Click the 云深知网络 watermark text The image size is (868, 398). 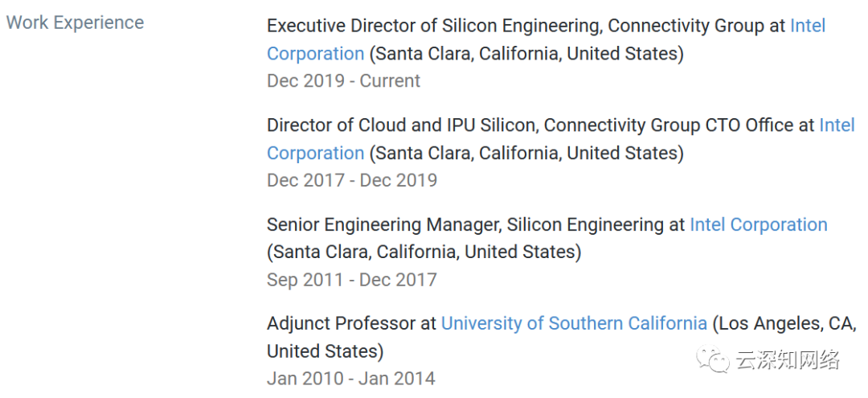point(788,359)
